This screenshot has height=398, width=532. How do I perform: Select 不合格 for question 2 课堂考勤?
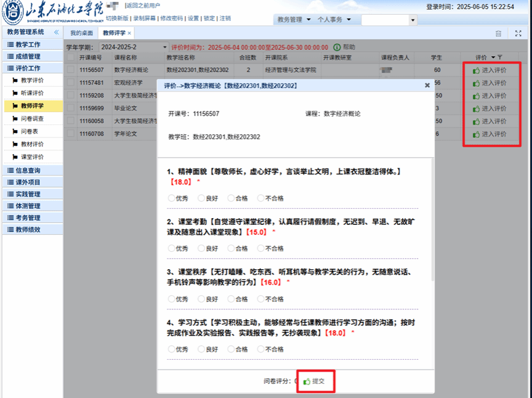pos(260,248)
